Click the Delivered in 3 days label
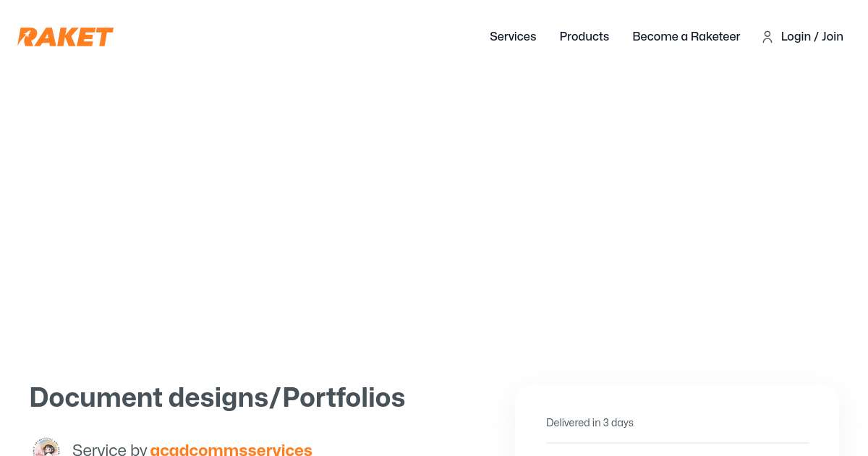Viewport: 868px width, 456px height. pos(590,423)
